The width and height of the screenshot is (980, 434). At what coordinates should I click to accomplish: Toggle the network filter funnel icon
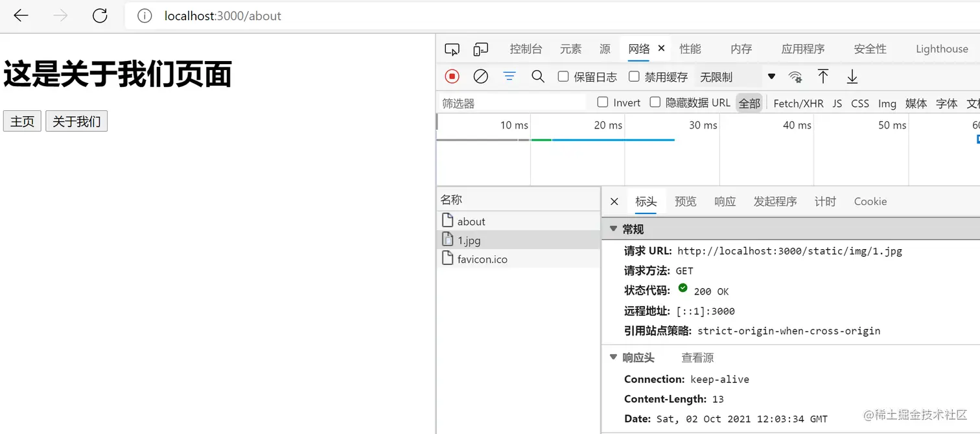tap(509, 77)
